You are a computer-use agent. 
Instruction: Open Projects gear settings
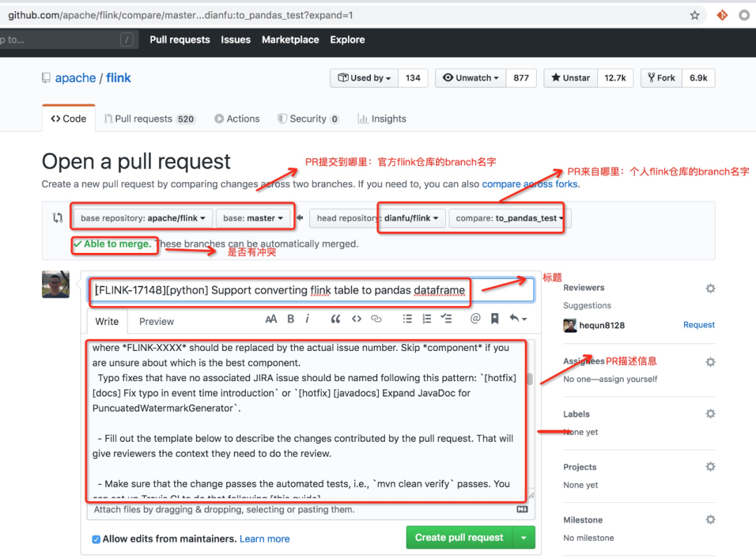click(710, 467)
